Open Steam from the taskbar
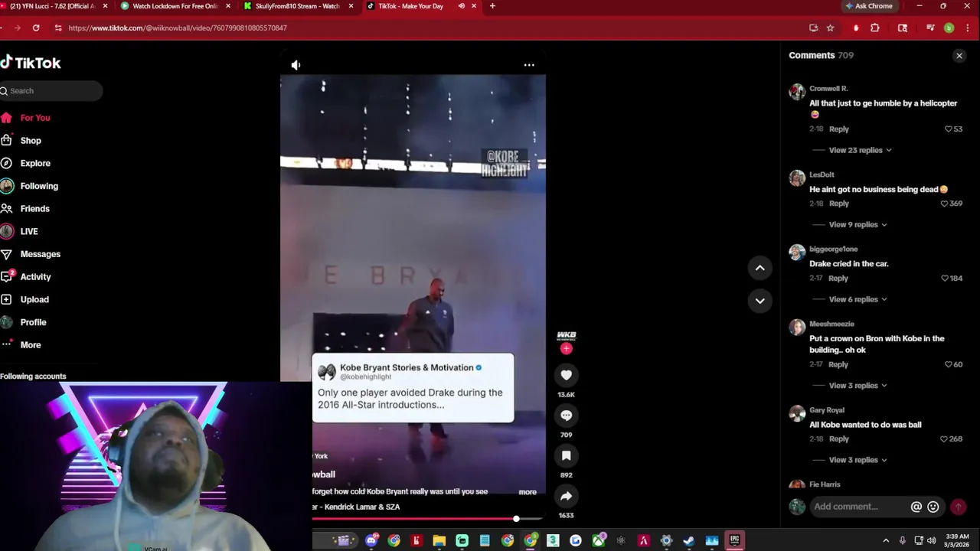The width and height of the screenshot is (980, 551). [x=688, y=541]
